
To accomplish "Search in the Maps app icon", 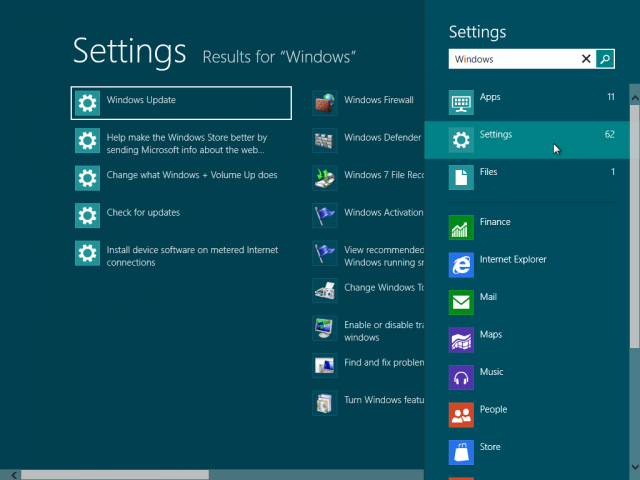I will pyautogui.click(x=461, y=340).
